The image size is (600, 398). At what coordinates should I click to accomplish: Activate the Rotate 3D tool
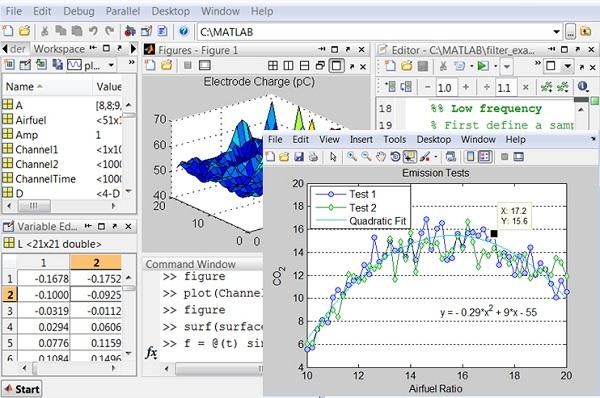pos(395,157)
